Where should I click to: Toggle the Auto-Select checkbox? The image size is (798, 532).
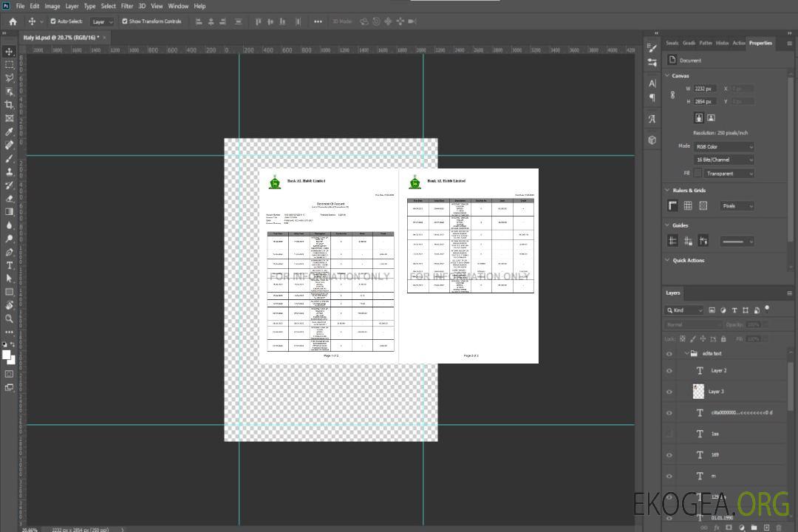pyautogui.click(x=53, y=21)
